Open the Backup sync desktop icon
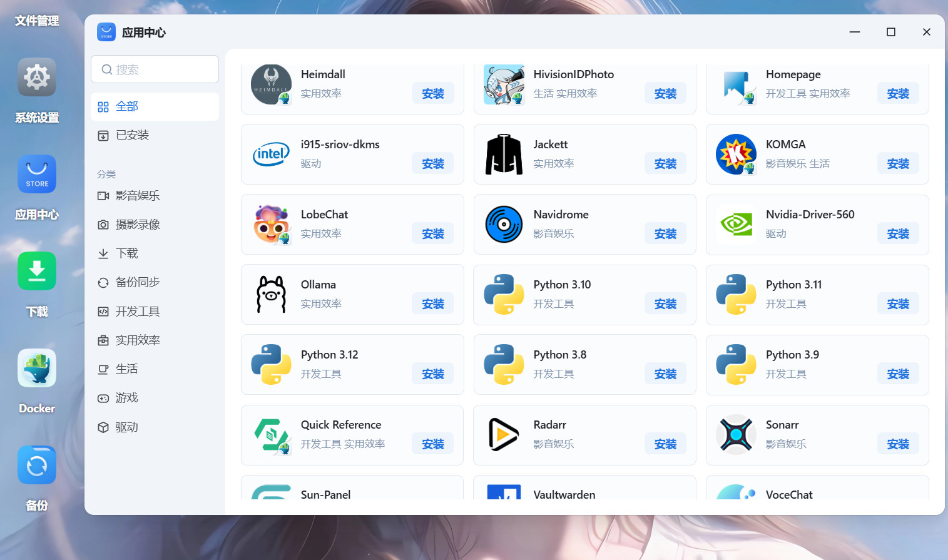The image size is (948, 560). click(x=37, y=465)
